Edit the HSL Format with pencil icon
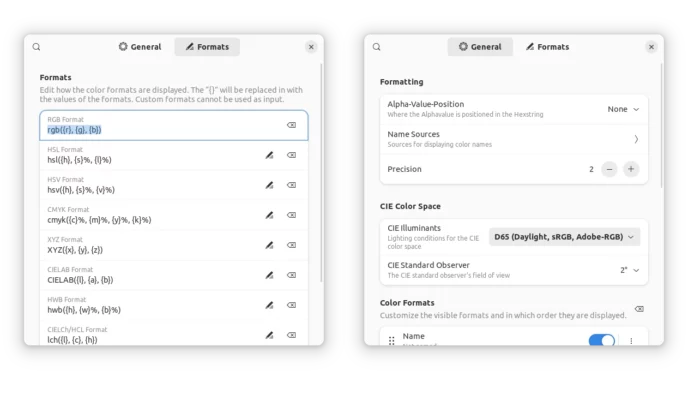This screenshot has height=394, width=700. tap(269, 155)
